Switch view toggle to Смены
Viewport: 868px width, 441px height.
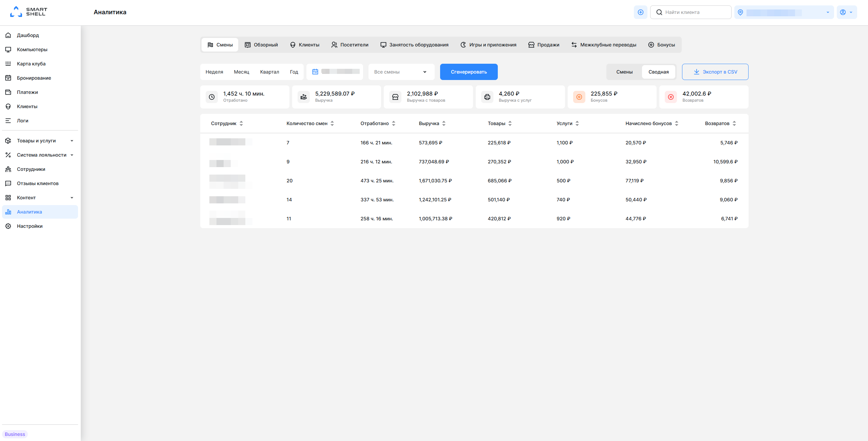pos(624,72)
